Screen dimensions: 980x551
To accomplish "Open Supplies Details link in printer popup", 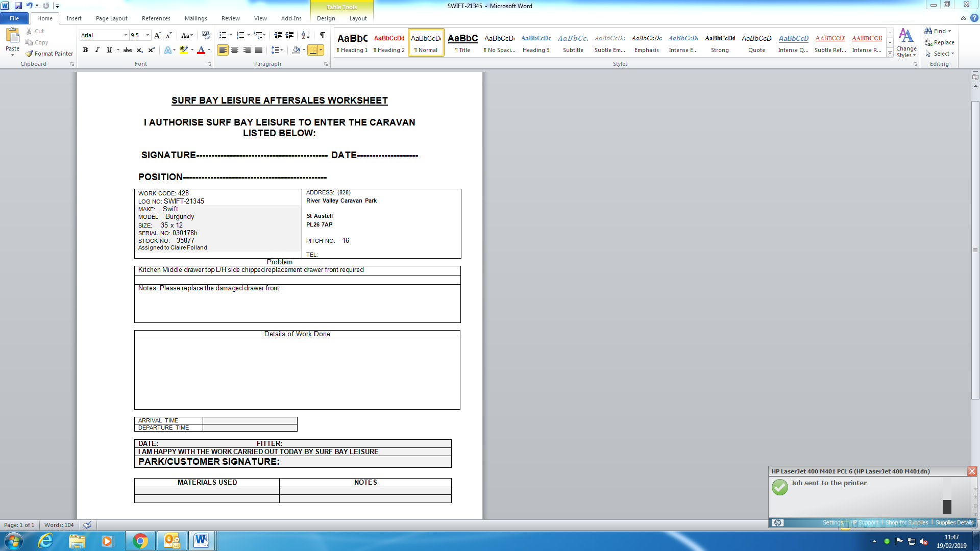I will [954, 522].
